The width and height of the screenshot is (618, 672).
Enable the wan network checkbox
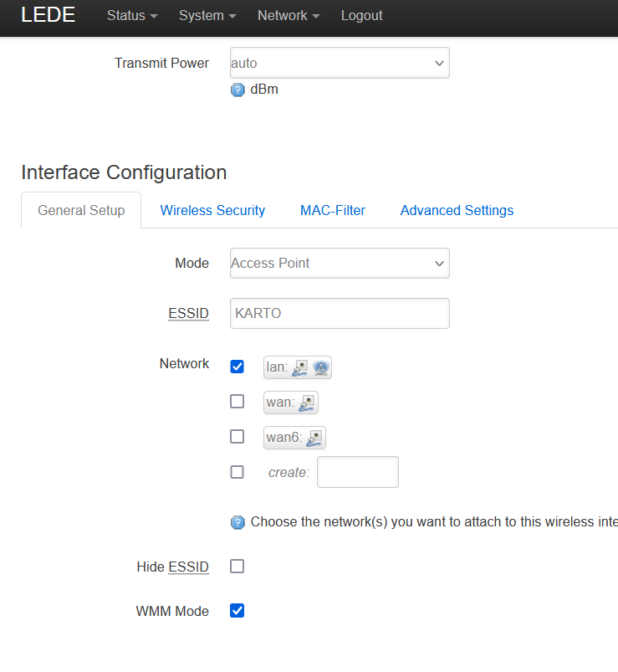(237, 402)
